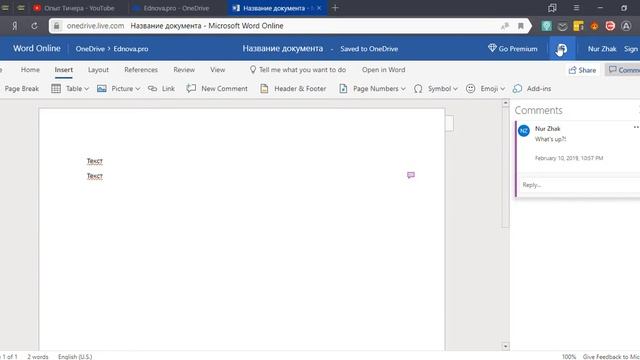
Task: Open the Layout ribbon tab
Action: click(x=98, y=70)
